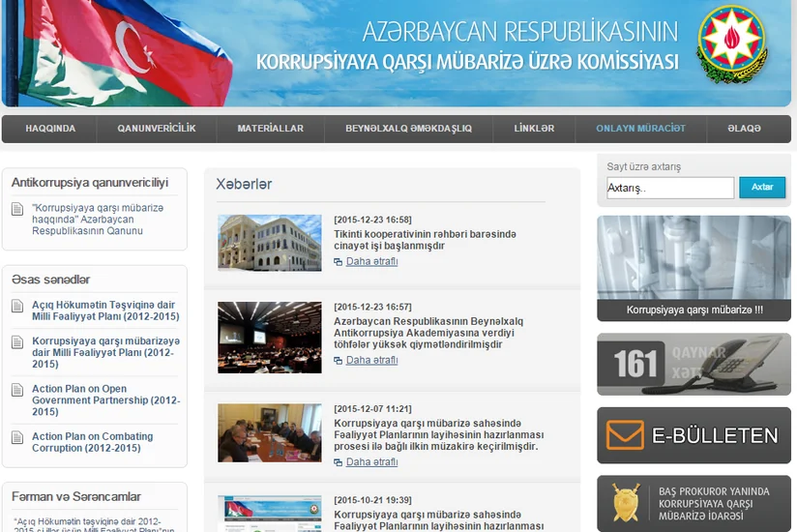The image size is (797, 532).
Task: Click Korrupsiyaya qarşı mübarizə !!! banner
Action: pos(694,268)
